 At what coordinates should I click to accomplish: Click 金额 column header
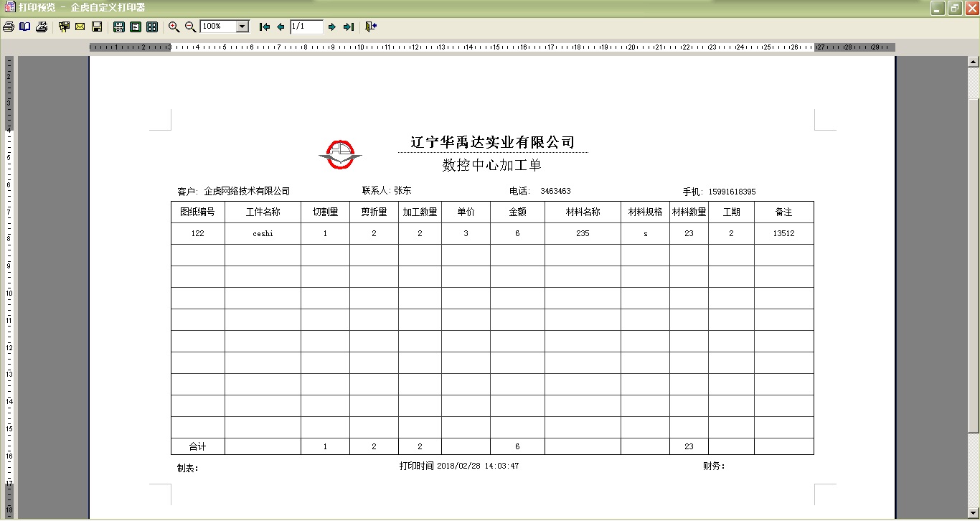pyautogui.click(x=517, y=212)
